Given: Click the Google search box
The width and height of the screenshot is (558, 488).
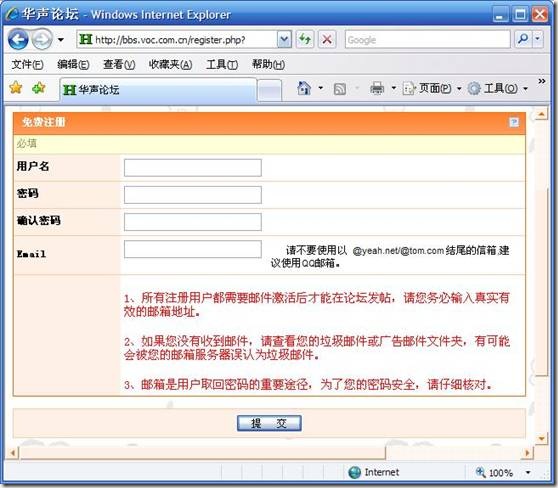Looking at the screenshot, I should [427, 40].
